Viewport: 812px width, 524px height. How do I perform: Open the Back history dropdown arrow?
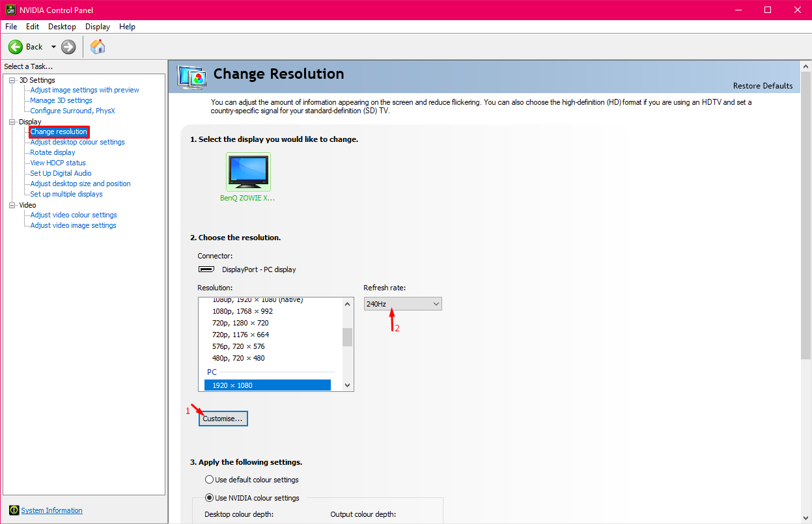click(53, 47)
